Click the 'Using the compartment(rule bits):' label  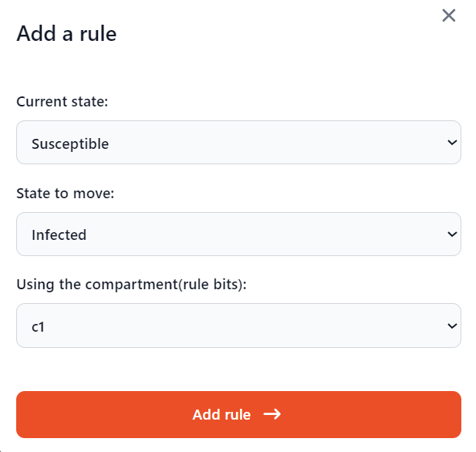(x=131, y=284)
